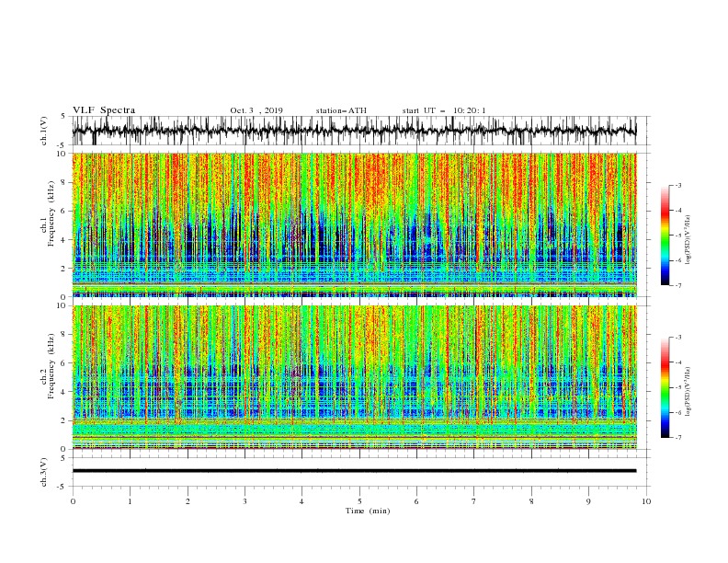Click inside the ch.2 spectrogram panel
This screenshot has height=563, width=728.
[x=354, y=377]
